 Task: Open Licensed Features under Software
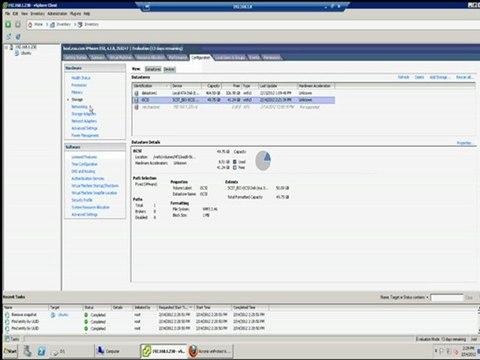click(84, 157)
